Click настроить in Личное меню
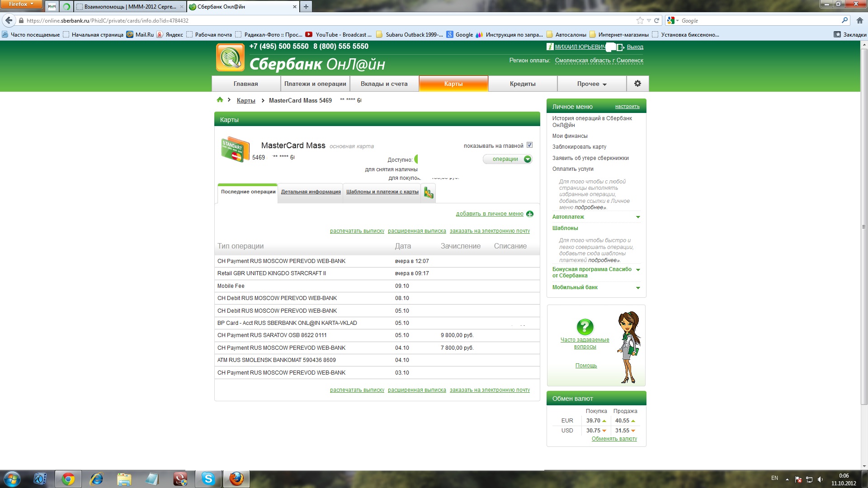Viewport: 868px width, 488px height. [x=627, y=107]
